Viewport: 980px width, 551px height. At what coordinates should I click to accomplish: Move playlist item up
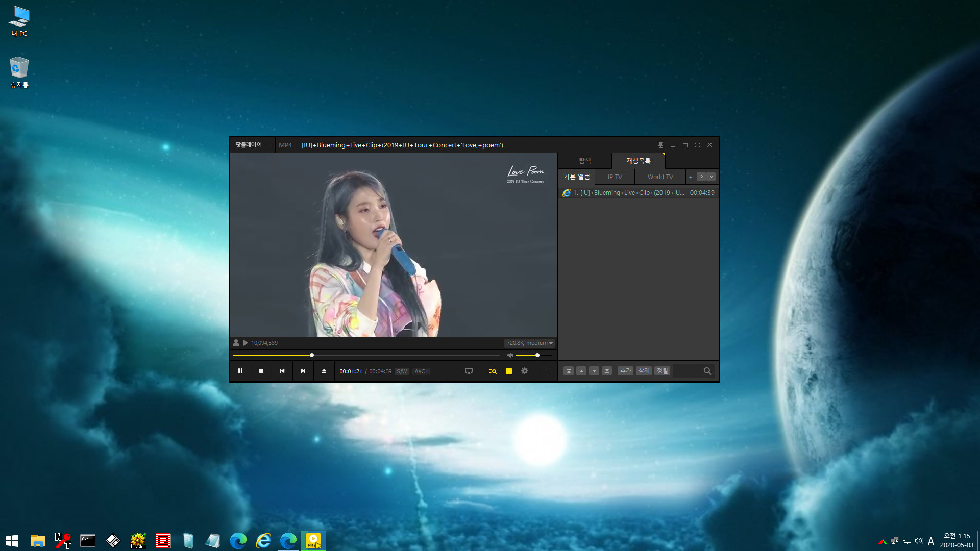(581, 371)
